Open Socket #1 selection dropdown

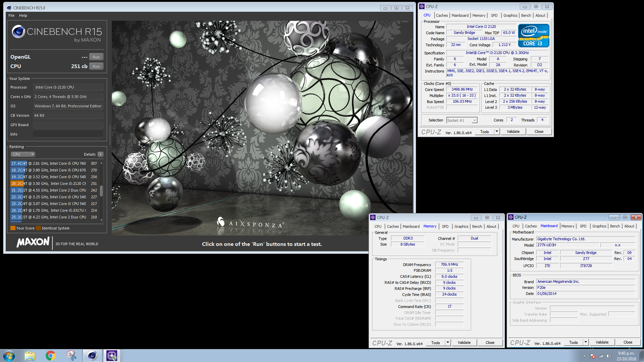point(462,120)
